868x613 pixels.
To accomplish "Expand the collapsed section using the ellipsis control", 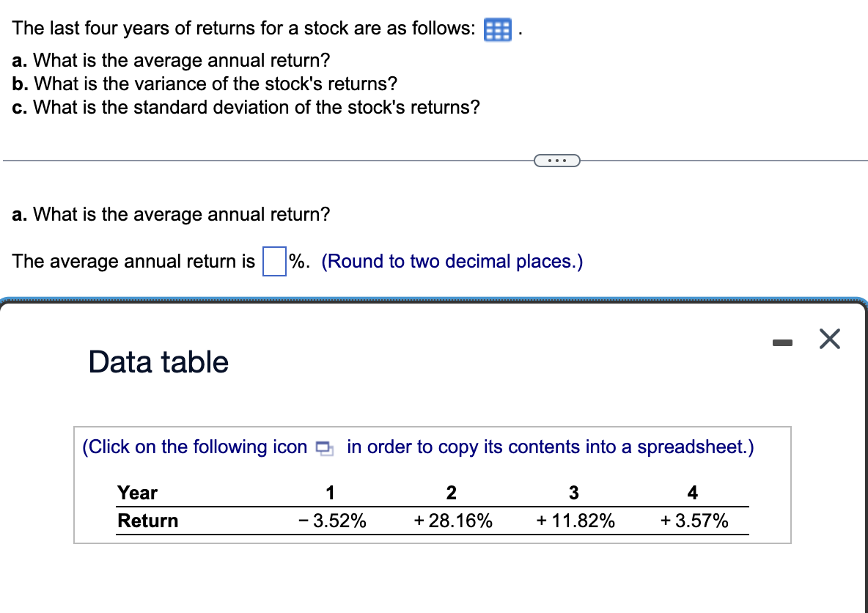I will pyautogui.click(x=557, y=160).
